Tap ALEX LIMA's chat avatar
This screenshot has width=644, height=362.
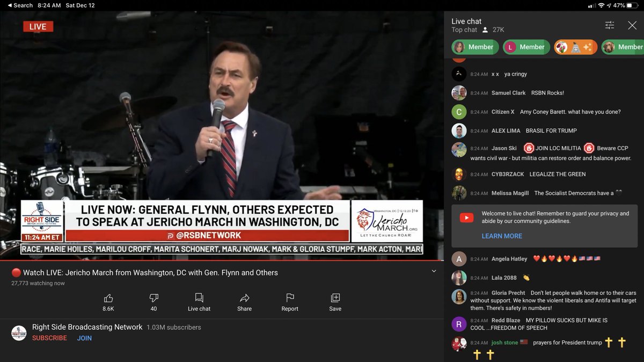point(459,131)
